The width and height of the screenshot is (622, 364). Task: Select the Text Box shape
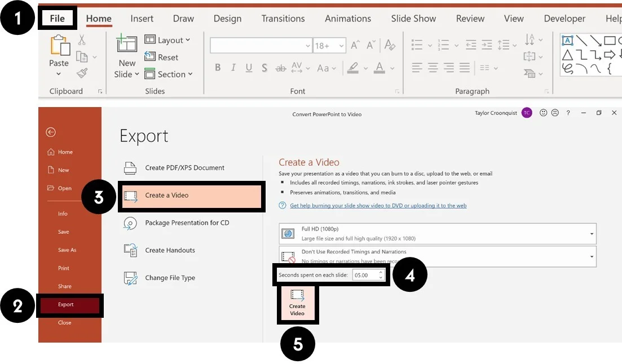tap(567, 41)
